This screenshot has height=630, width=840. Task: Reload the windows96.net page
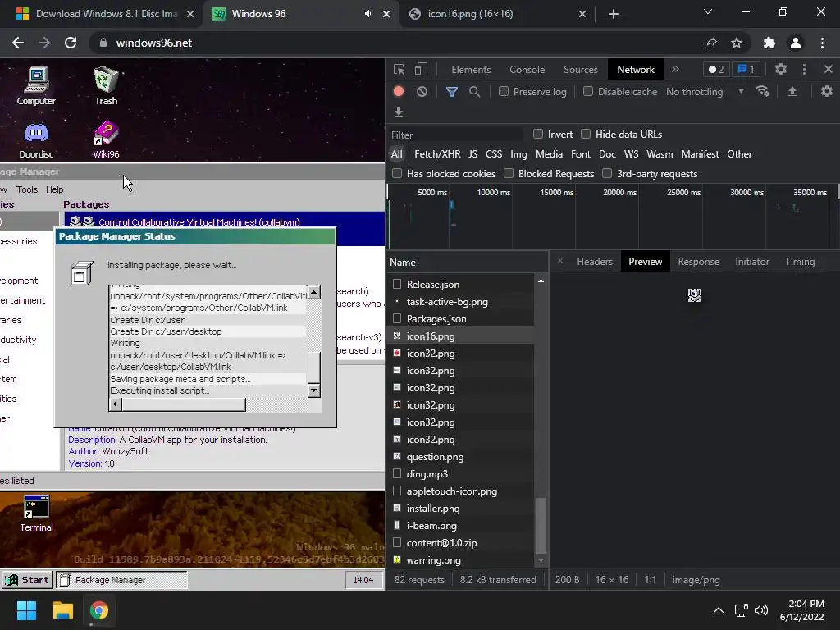click(71, 43)
